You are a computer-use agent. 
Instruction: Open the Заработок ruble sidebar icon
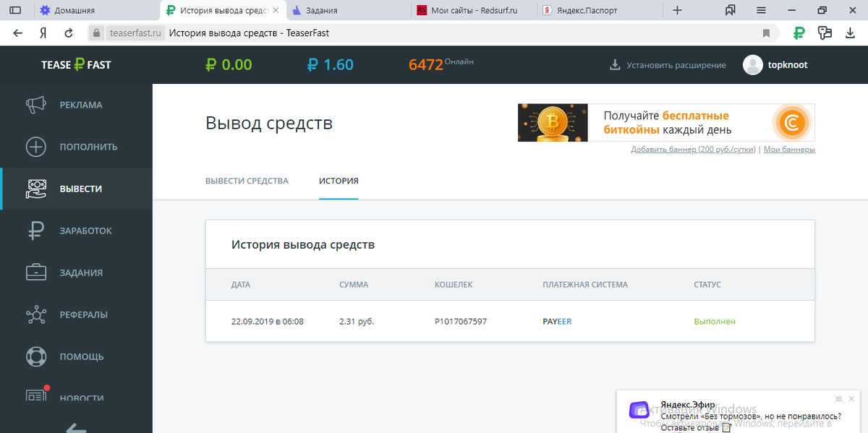[x=36, y=231]
